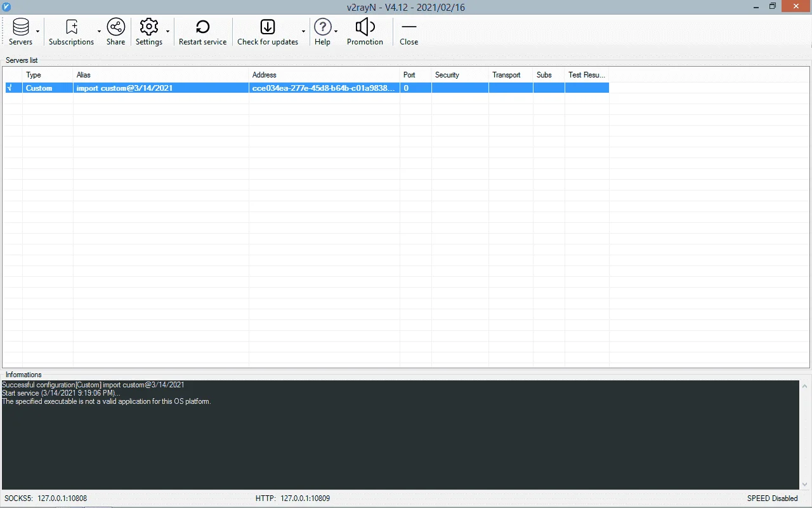
Task: Expand the Servers dropdown arrow
Action: 38,32
